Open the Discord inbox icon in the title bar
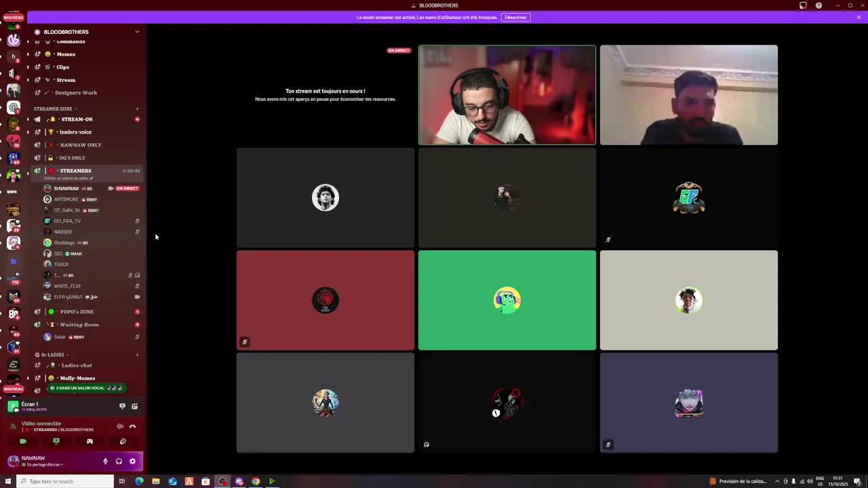This screenshot has height=488, width=868. [x=803, y=5]
